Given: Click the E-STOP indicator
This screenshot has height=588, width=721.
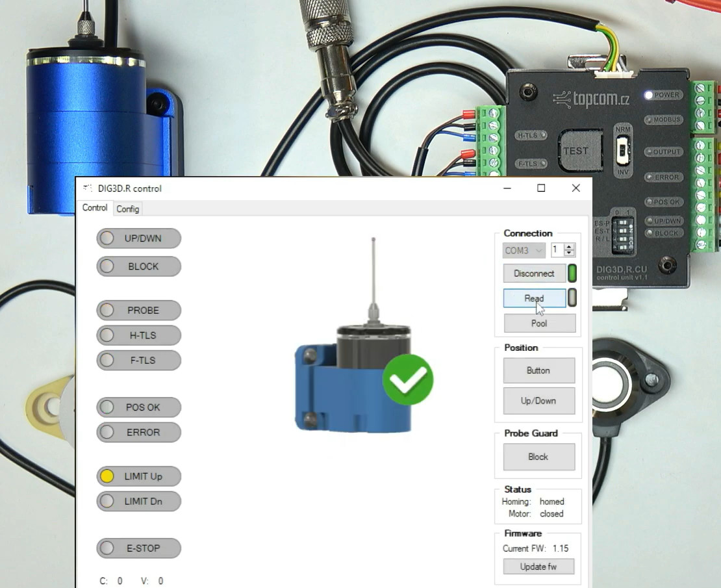Looking at the screenshot, I should (x=138, y=548).
